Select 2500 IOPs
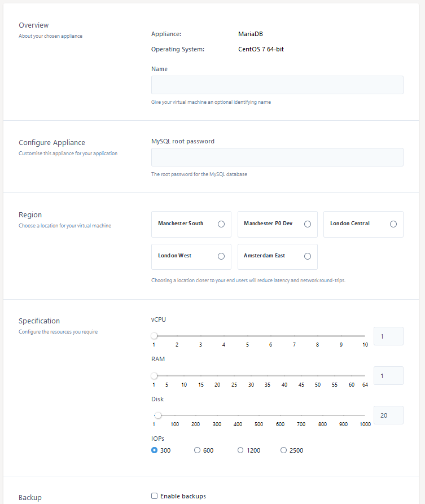The image size is (425, 504). [283, 449]
